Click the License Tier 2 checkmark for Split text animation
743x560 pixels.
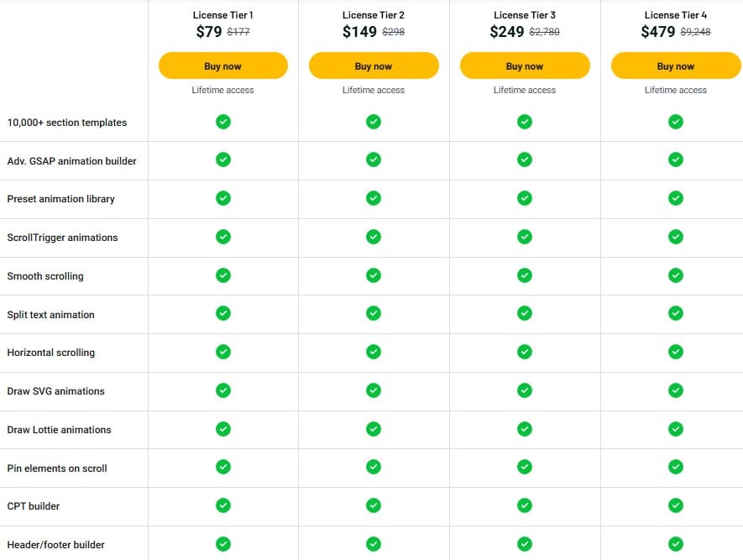click(374, 314)
